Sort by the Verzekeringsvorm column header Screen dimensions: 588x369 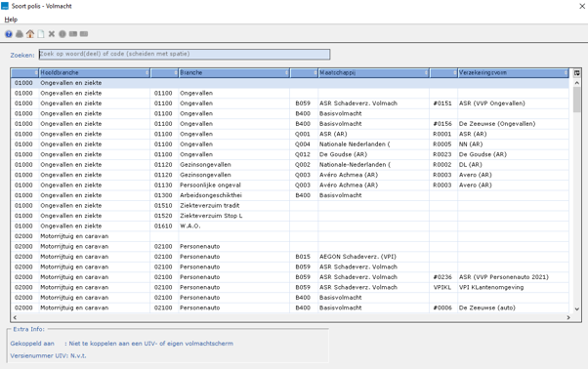click(513, 72)
